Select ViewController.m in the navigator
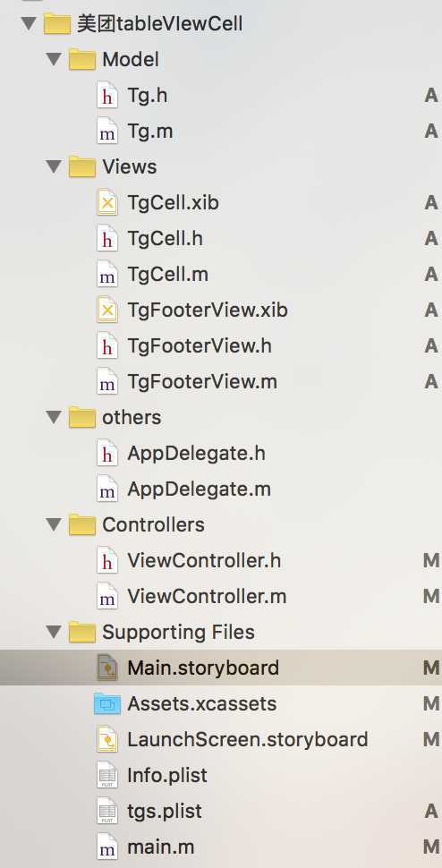Image resolution: width=442 pixels, height=868 pixels. tap(207, 596)
